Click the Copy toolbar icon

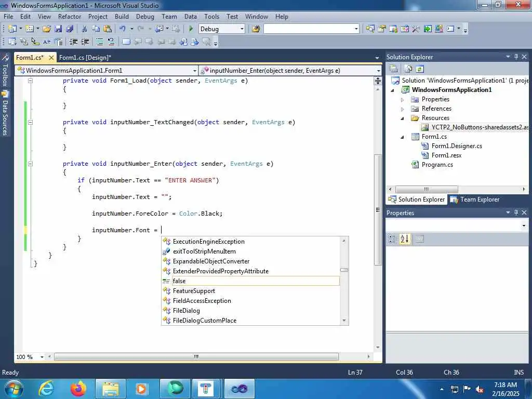[96, 29]
